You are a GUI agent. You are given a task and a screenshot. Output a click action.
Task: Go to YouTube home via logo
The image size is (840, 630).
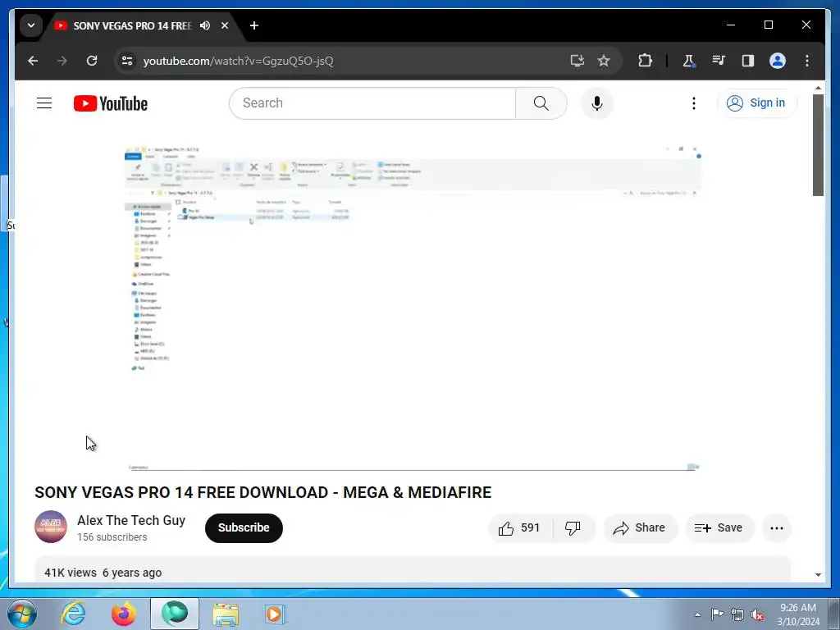point(111,103)
